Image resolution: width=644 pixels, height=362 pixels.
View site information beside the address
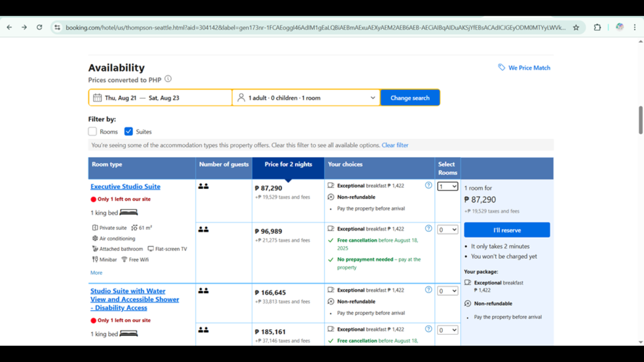(x=57, y=28)
